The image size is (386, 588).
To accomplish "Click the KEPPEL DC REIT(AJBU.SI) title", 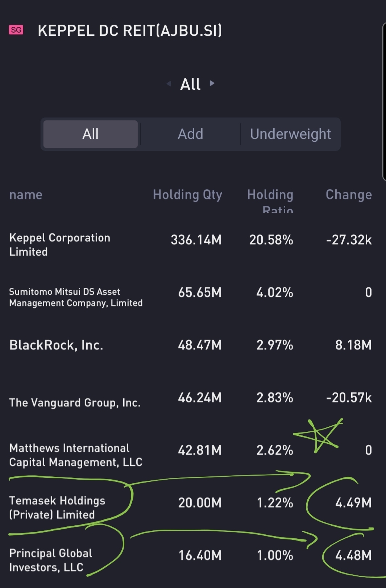I will point(130,30).
